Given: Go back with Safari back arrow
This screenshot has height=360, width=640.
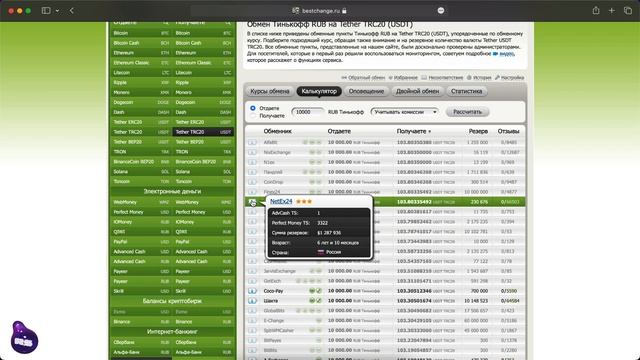Looking at the screenshot, I should point(72,11).
